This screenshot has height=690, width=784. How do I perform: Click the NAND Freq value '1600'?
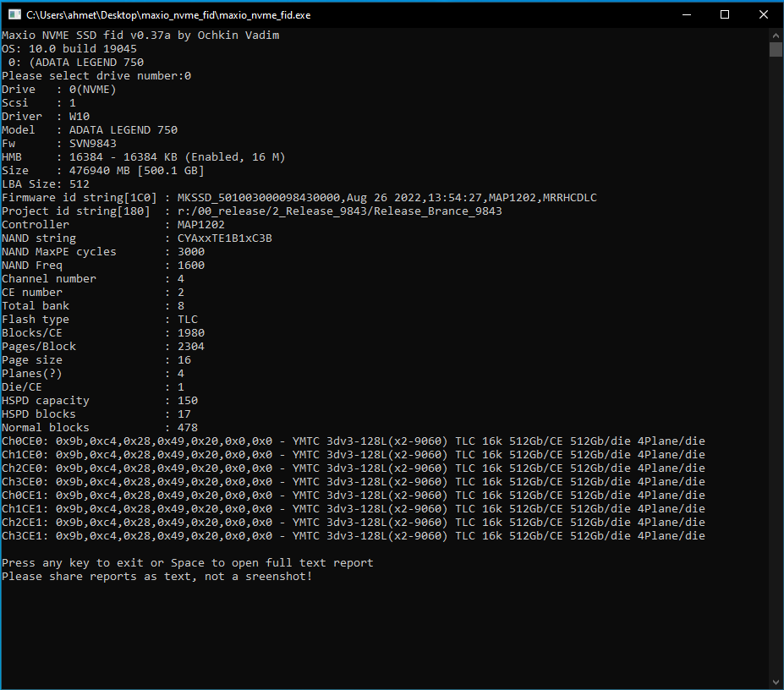[191, 265]
